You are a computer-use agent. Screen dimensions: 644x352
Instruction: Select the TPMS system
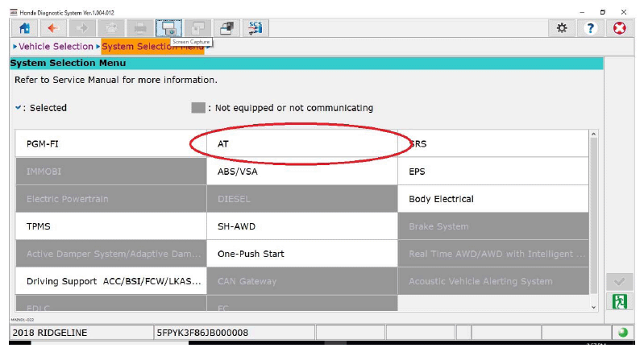111,226
